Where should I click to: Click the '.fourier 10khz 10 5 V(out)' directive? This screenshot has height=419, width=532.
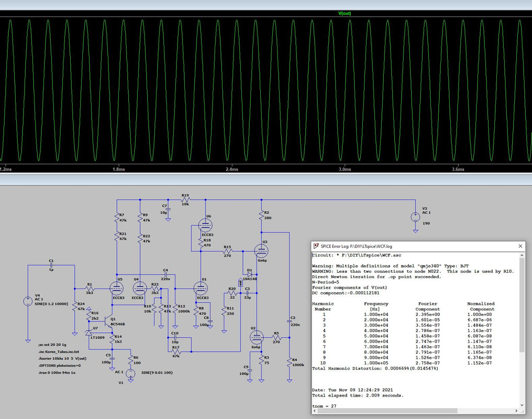[62, 358]
